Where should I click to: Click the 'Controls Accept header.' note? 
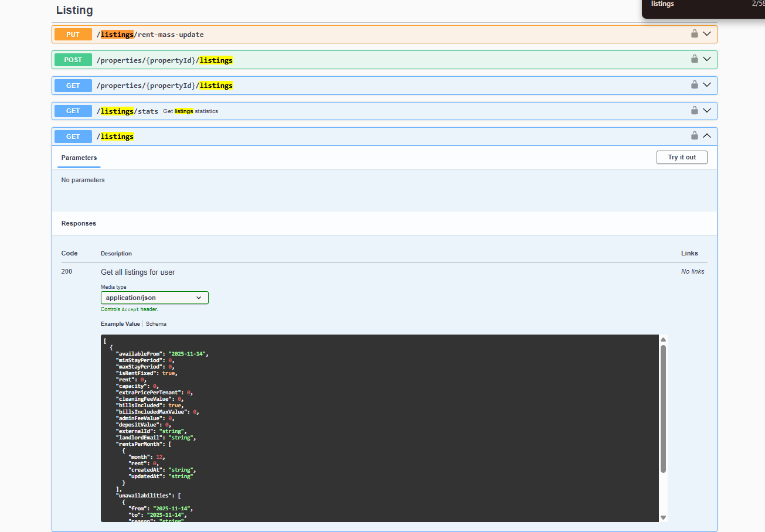point(130,309)
